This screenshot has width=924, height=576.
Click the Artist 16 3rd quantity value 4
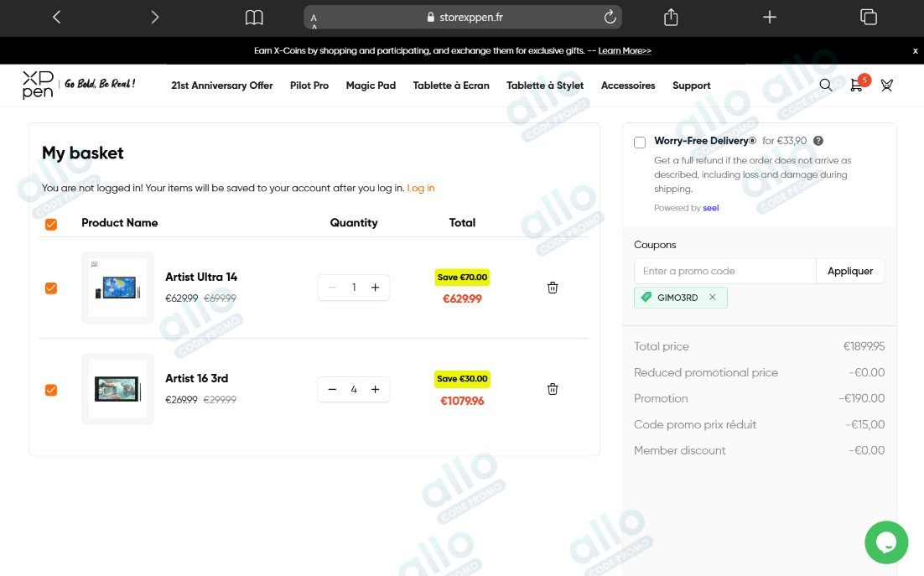click(x=354, y=389)
